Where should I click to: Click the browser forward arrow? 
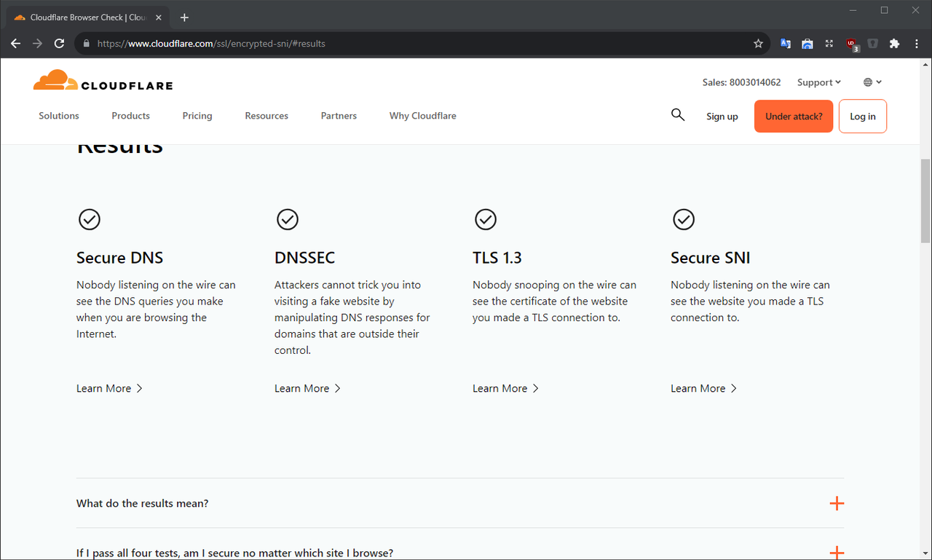tap(38, 44)
